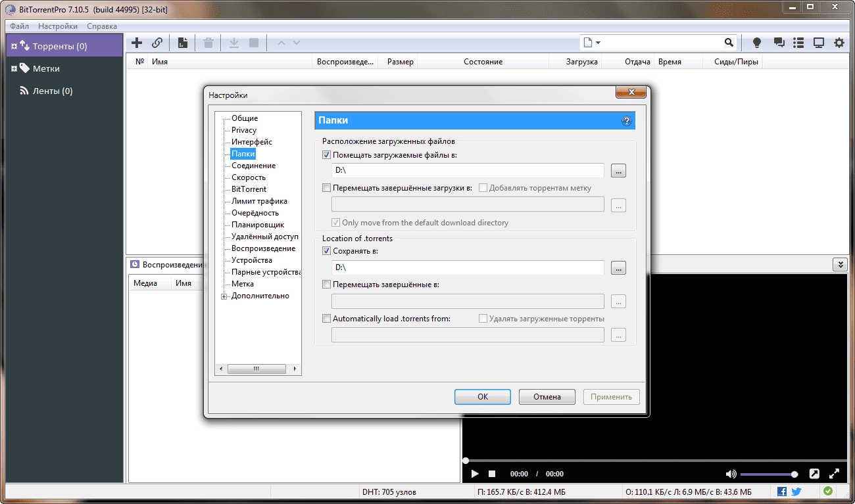855x504 pixels.
Task: Toggle 'Сохранять в' checkbox
Action: coord(327,251)
